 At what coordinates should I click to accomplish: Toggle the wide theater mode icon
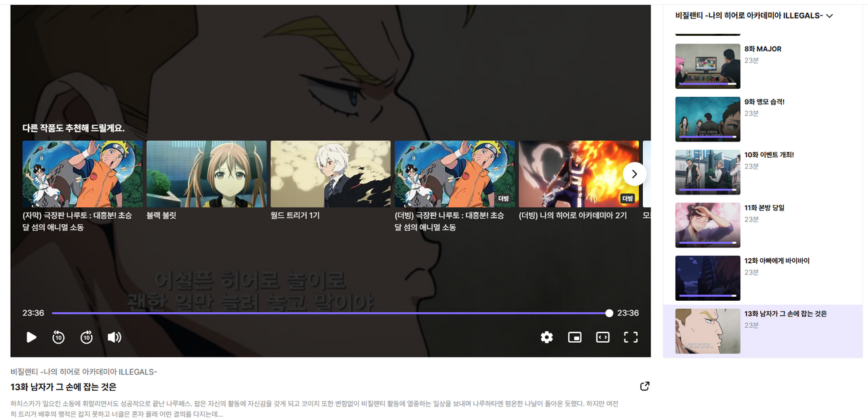[x=603, y=337]
